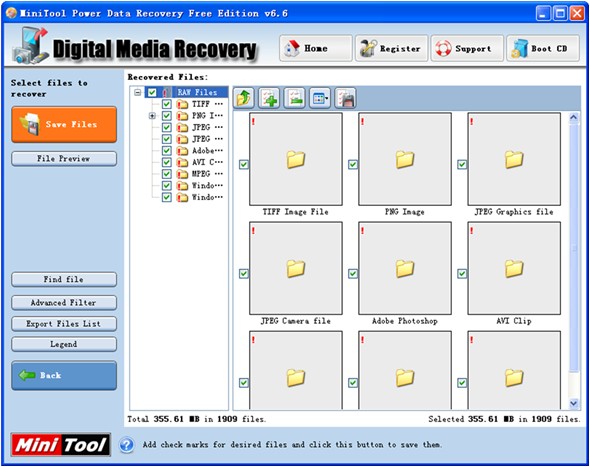The image size is (590, 467).
Task: Click the Digital Media Recovery camera logo
Action: tap(30, 46)
